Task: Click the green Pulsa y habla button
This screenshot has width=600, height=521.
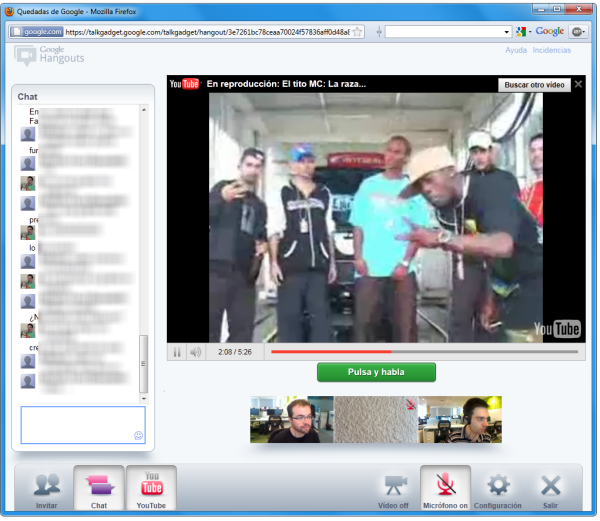Action: tap(376, 372)
